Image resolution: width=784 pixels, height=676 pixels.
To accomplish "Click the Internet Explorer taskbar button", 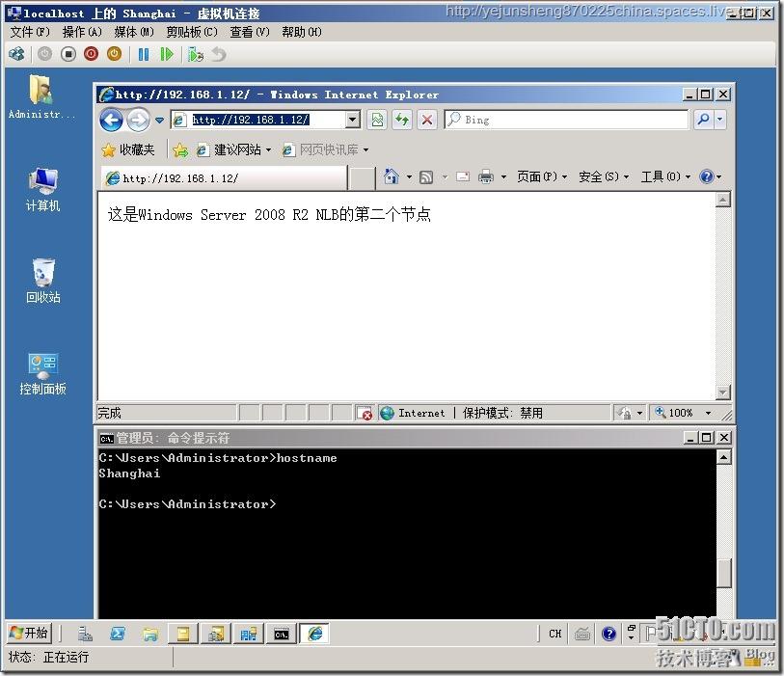I will point(314,634).
